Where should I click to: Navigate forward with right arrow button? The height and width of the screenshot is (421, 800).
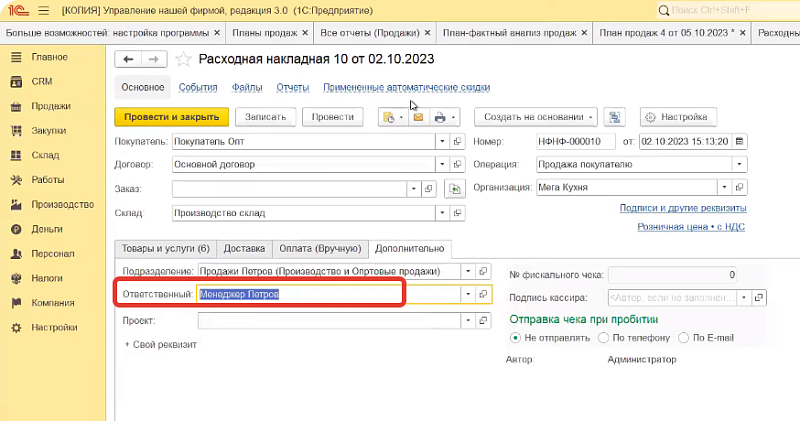click(x=154, y=59)
